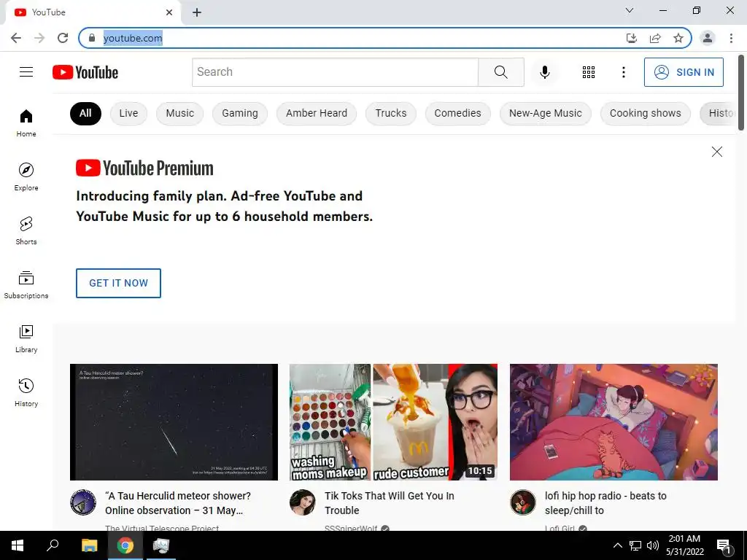Open Chrome three-dot menu
Screen dimensions: 747x560
[731, 38]
